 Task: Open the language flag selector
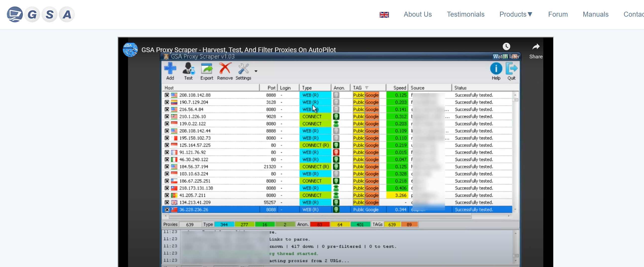384,15
